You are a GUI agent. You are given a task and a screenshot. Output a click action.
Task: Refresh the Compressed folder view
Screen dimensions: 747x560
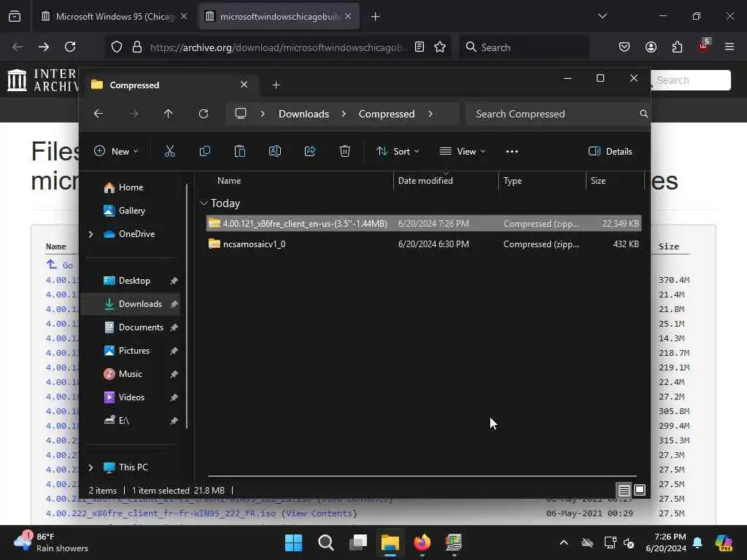204,114
